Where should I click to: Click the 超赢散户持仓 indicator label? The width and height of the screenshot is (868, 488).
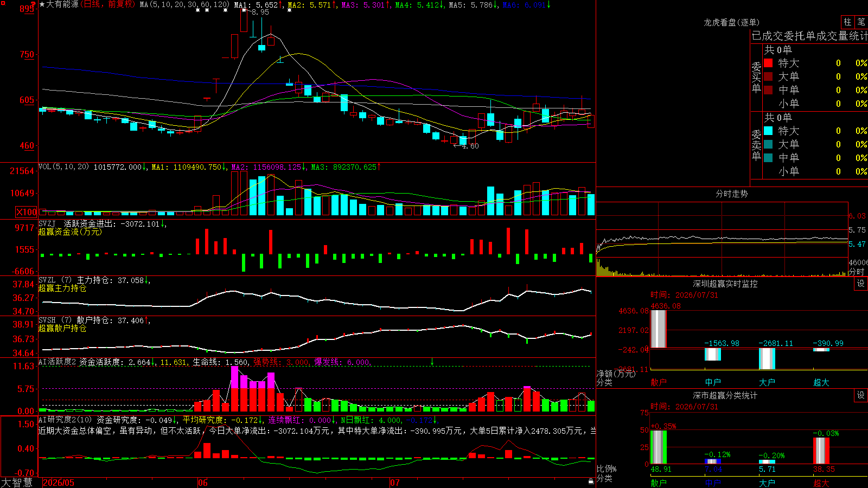(x=62, y=328)
